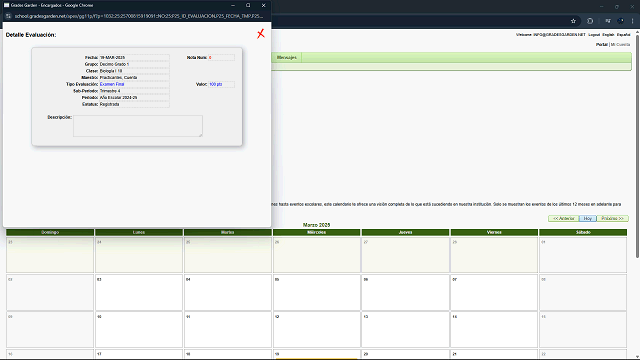Maximize the Grades Garden popup window
640x360 pixels.
click(248, 5)
